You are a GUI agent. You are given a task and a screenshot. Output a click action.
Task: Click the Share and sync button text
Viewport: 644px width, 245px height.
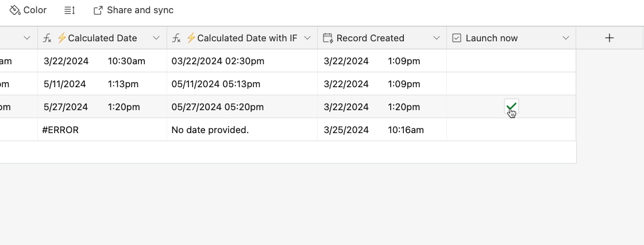click(x=140, y=10)
